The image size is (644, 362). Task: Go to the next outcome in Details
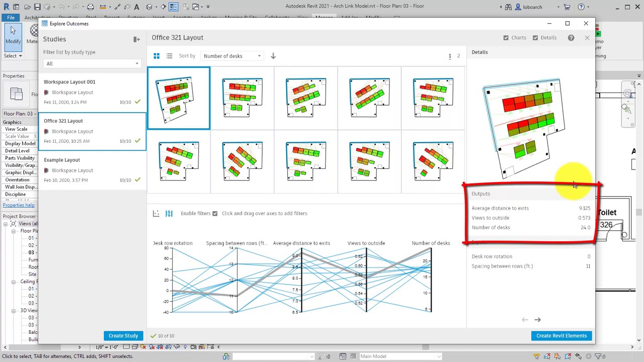pyautogui.click(x=537, y=320)
